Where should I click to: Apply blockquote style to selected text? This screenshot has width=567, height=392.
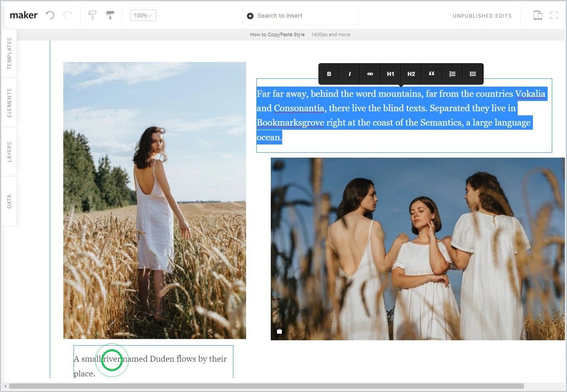tap(432, 74)
